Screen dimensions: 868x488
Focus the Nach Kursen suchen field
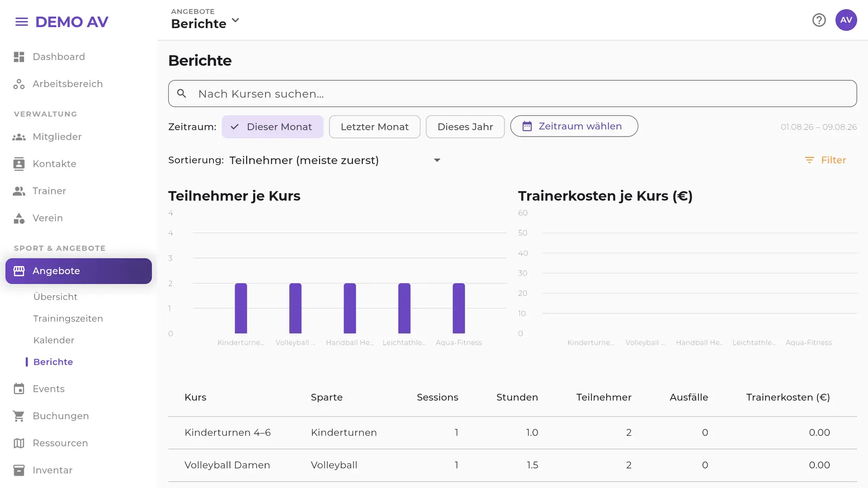pyautogui.click(x=512, y=93)
